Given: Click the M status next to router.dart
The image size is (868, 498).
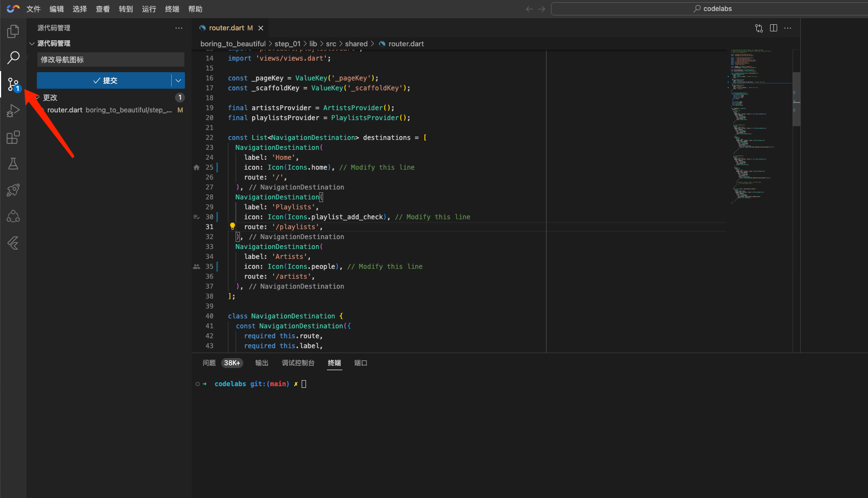Looking at the screenshot, I should click(180, 110).
